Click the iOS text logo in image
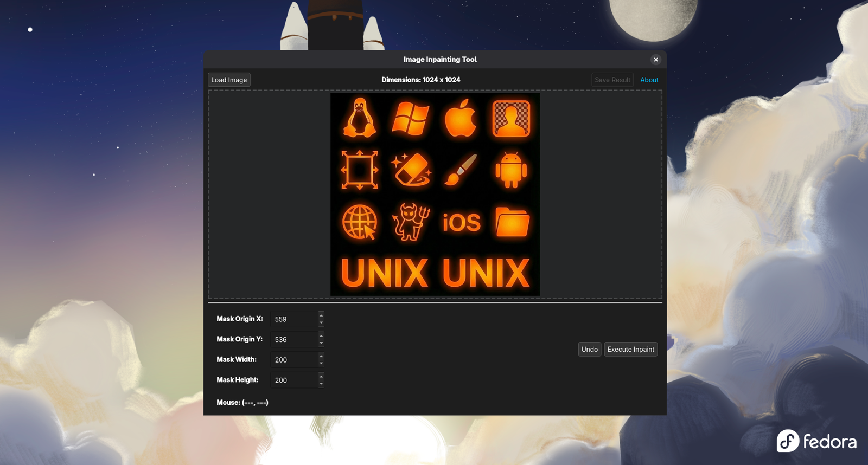The width and height of the screenshot is (868, 465). (x=461, y=222)
